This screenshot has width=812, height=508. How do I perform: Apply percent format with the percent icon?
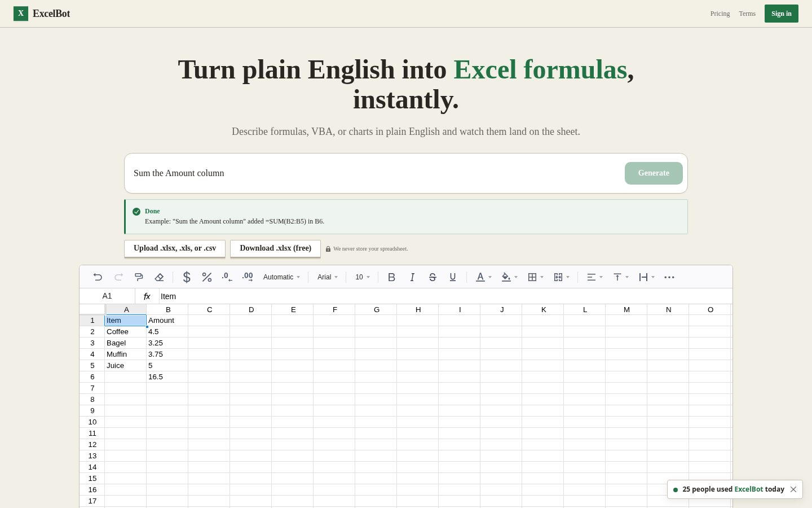[207, 277]
